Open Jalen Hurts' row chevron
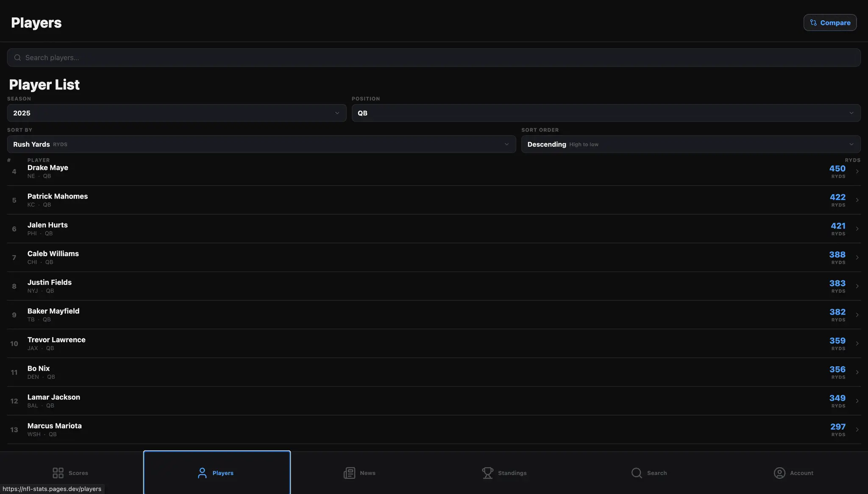This screenshot has height=494, width=868. (857, 229)
